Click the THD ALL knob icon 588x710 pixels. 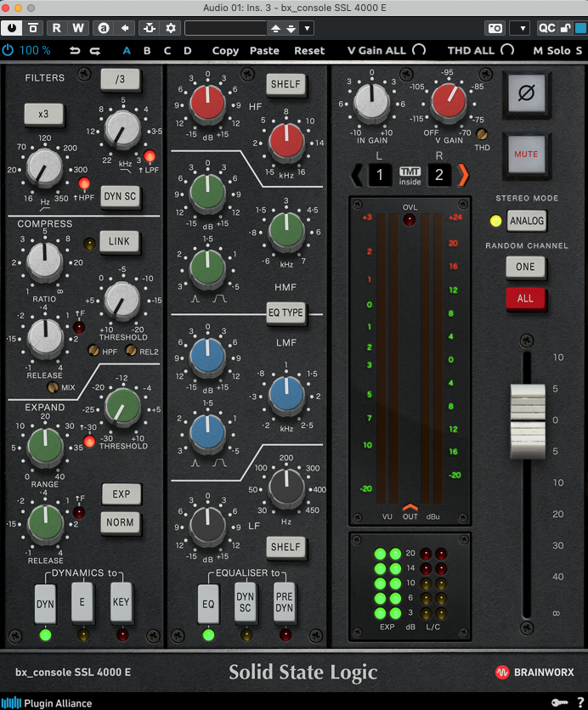point(507,50)
